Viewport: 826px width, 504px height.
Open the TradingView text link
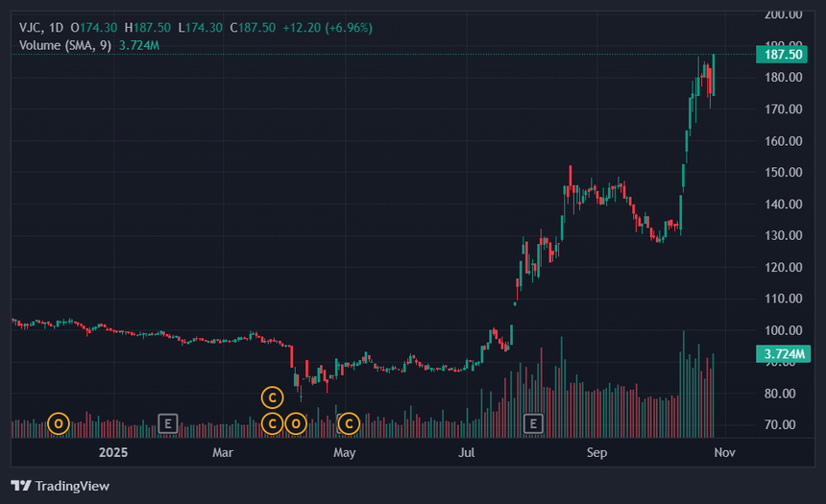tap(72, 486)
